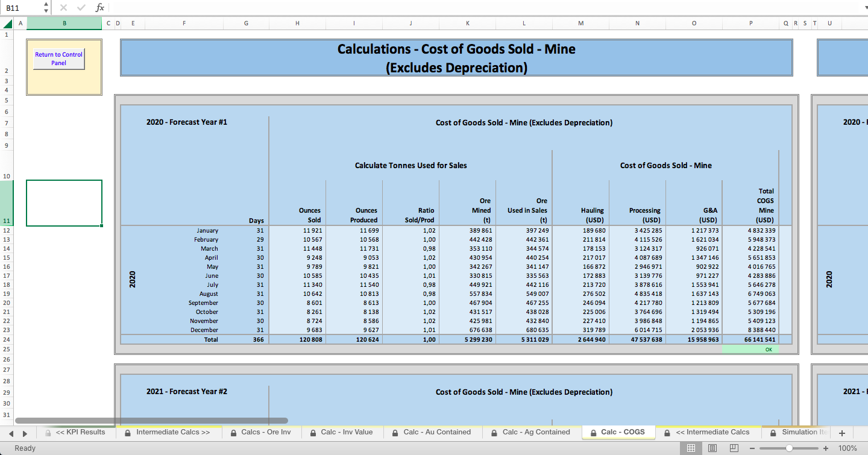This screenshot has height=455, width=868.
Task: Click the green OK check cell
Action: (x=750, y=349)
